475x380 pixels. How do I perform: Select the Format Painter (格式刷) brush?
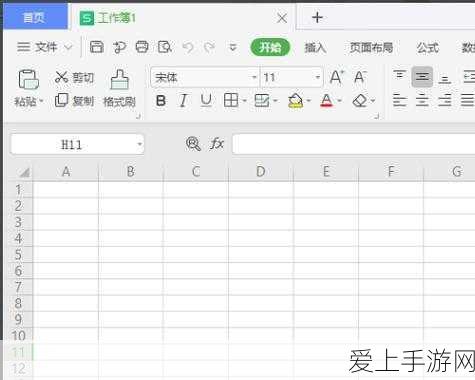(119, 88)
